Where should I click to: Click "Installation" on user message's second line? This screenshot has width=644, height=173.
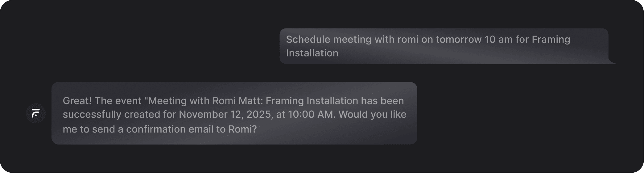312,53
